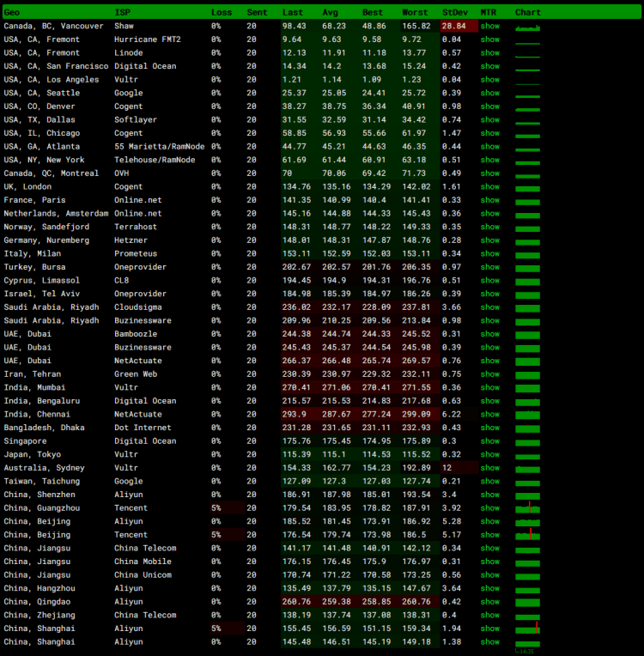The image size is (644, 656).
Task: Show MTR for Hurricane FMT2 Fremont row
Action: coord(489,39)
